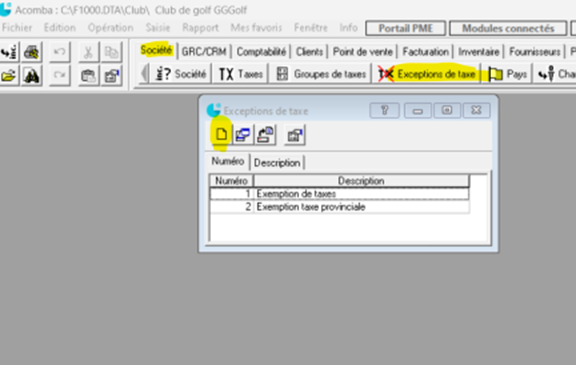Switch to the Inventaire module tab
The width and height of the screenshot is (576, 365).
(479, 52)
